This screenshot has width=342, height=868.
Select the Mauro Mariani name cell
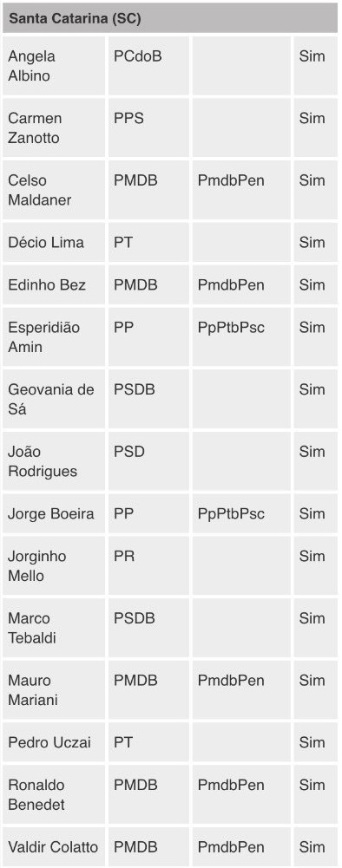pos(54,689)
